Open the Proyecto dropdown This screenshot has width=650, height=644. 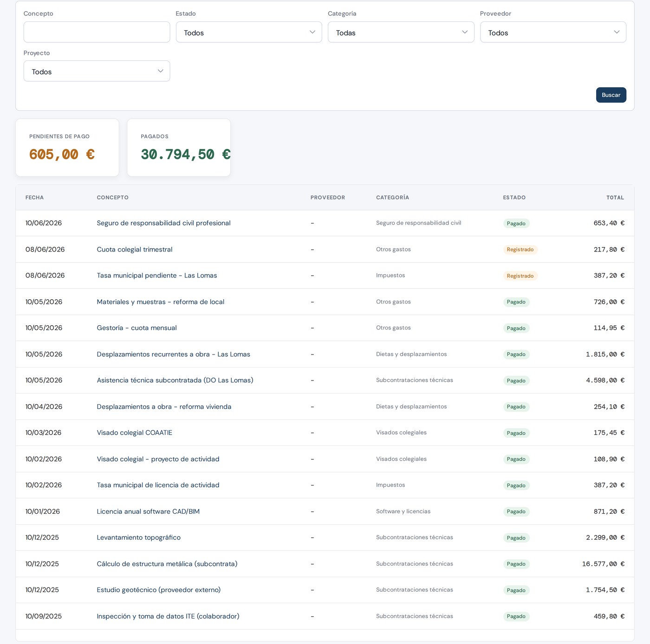click(x=97, y=71)
